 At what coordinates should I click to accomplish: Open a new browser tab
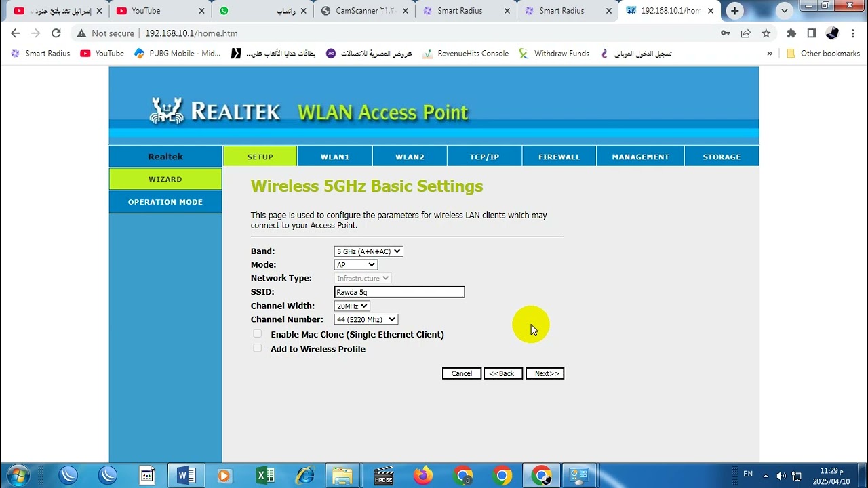pos(735,11)
